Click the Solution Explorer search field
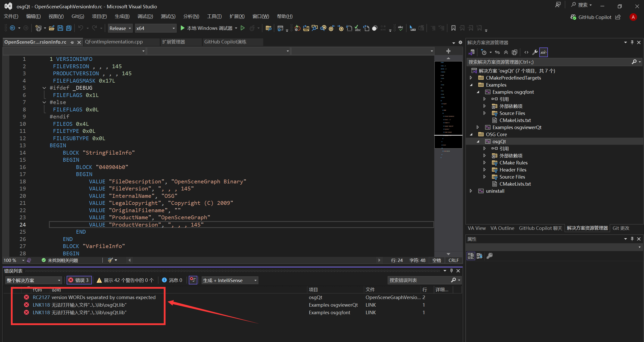644x342 pixels. [549, 62]
